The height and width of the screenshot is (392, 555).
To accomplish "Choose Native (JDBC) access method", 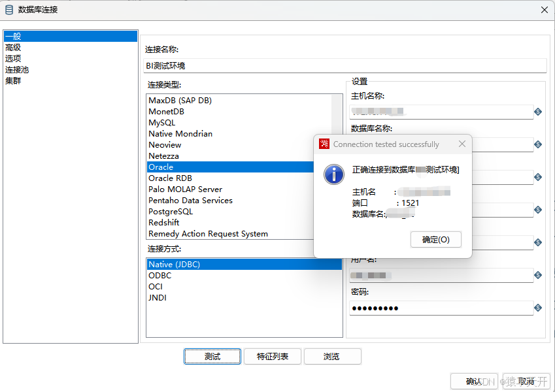I will point(244,265).
